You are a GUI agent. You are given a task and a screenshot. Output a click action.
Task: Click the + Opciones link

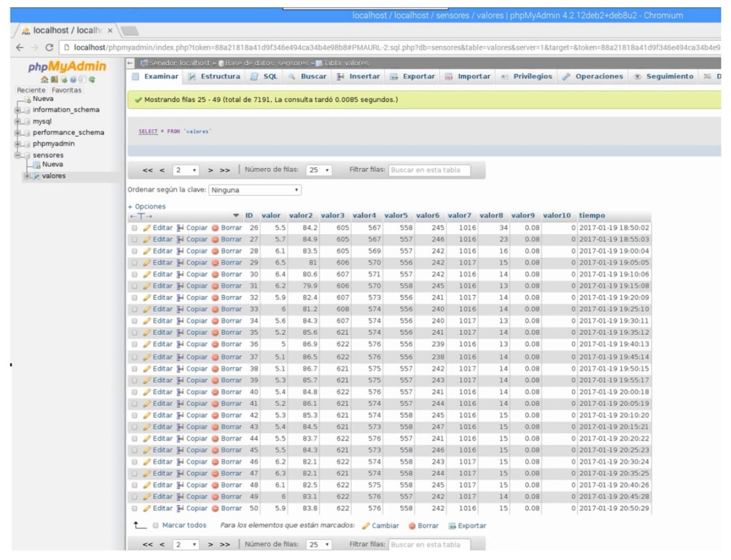pos(147,207)
